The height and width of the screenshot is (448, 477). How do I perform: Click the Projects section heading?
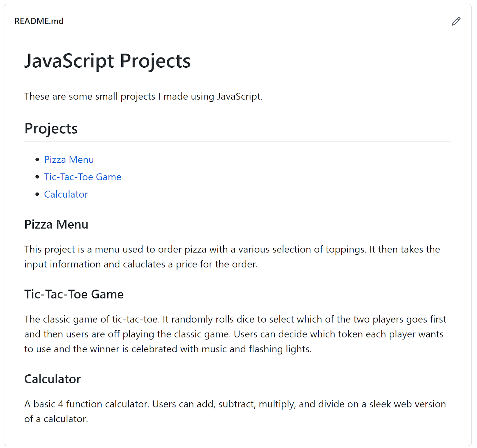pyautogui.click(x=51, y=128)
